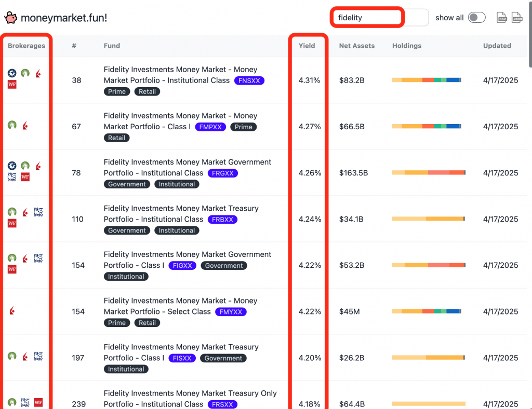Click the Brokerages column header
Viewport: 532px width, 409px height.
click(26, 46)
